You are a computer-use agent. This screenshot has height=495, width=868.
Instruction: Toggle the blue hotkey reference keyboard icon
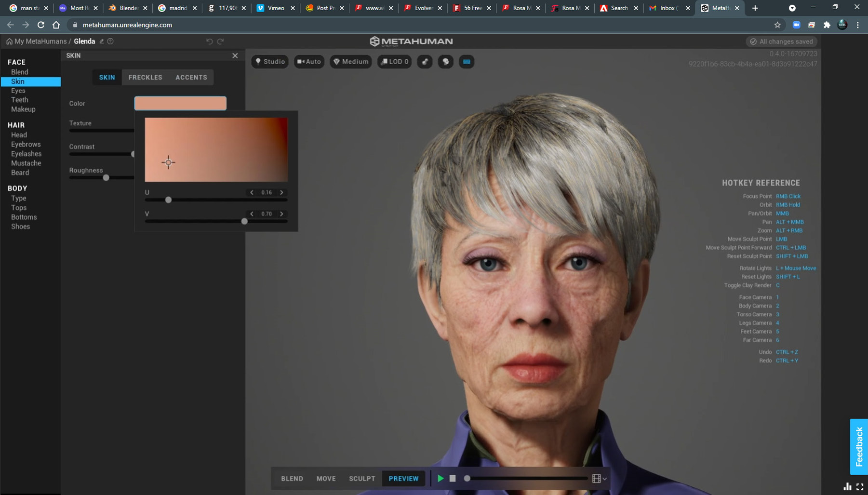[x=467, y=62]
